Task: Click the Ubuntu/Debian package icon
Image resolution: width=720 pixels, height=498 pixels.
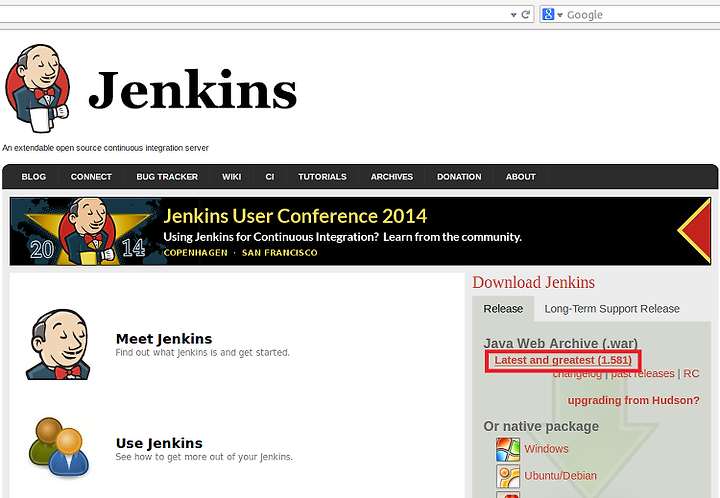Action: 508,476
